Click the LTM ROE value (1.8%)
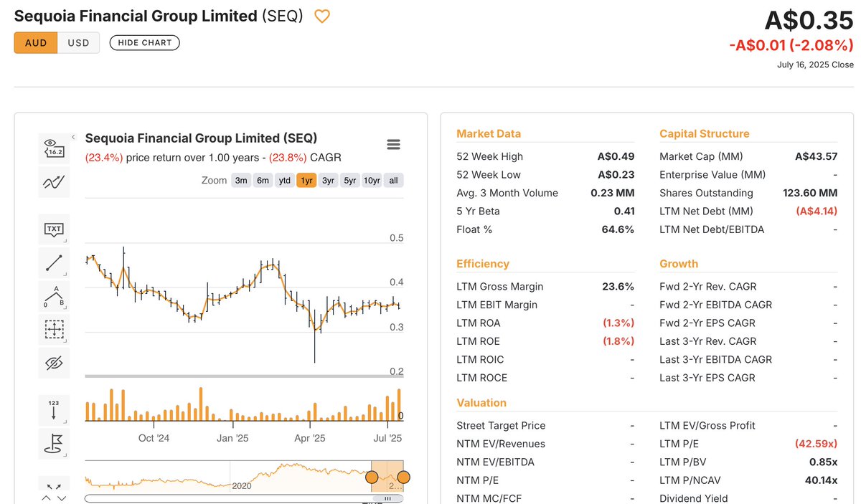This screenshot has width=861, height=504. pos(618,341)
